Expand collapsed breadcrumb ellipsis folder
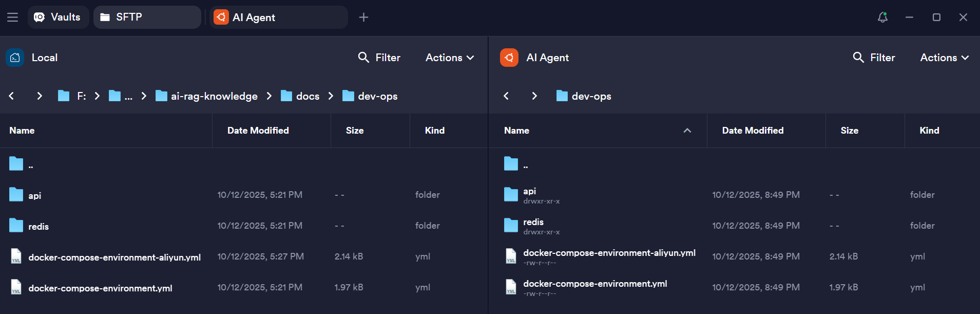 [x=121, y=96]
